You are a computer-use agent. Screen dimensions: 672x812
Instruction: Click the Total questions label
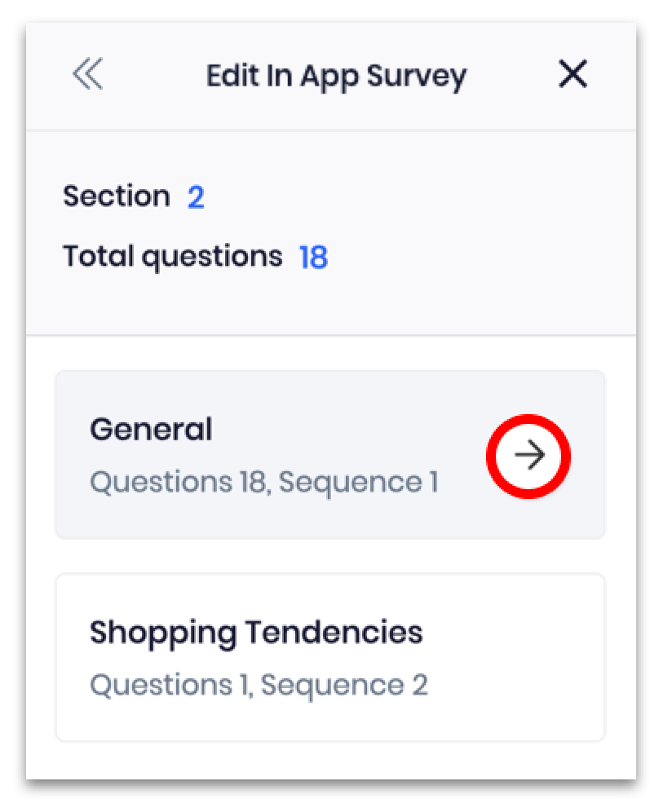pyautogui.click(x=172, y=257)
